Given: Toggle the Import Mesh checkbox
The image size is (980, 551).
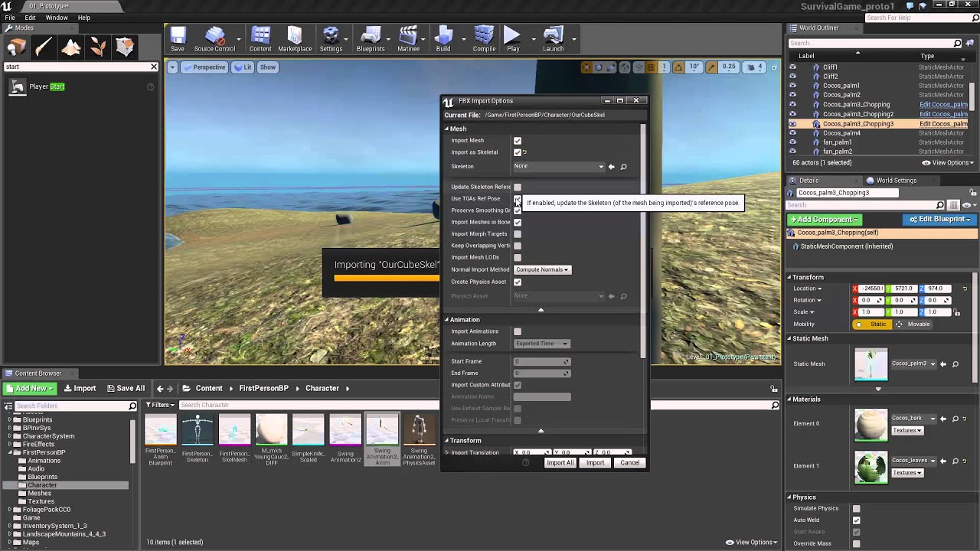Looking at the screenshot, I should [x=518, y=141].
